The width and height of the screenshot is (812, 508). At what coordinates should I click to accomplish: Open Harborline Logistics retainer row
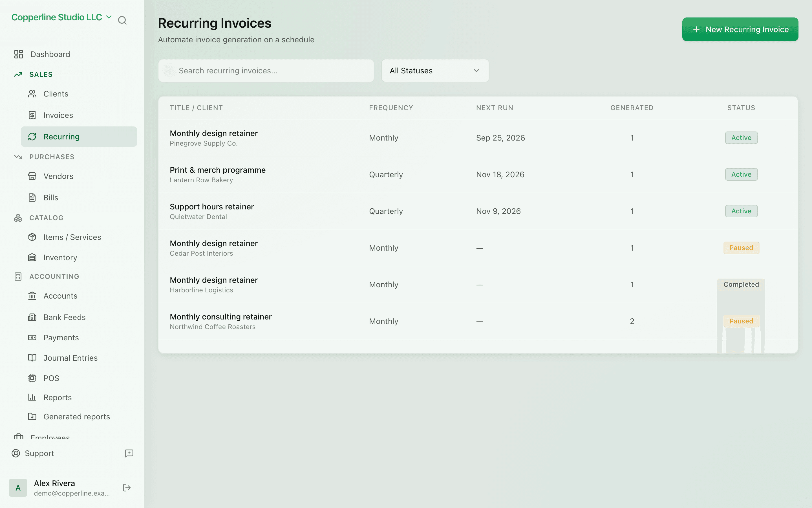coord(478,284)
